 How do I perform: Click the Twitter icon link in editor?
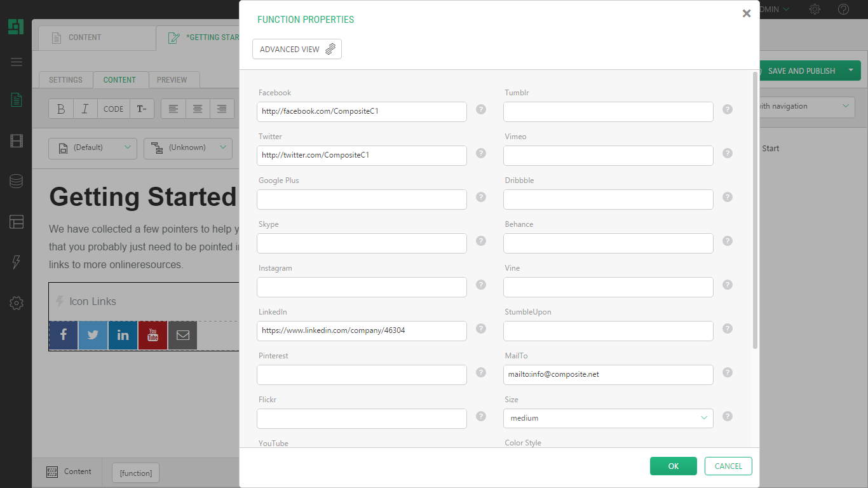point(93,335)
